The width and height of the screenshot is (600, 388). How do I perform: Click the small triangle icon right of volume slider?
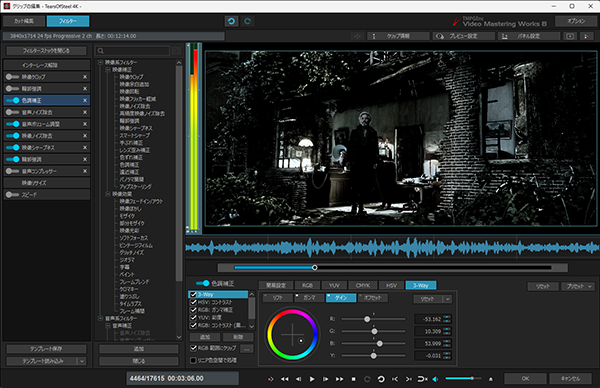coord(491,379)
